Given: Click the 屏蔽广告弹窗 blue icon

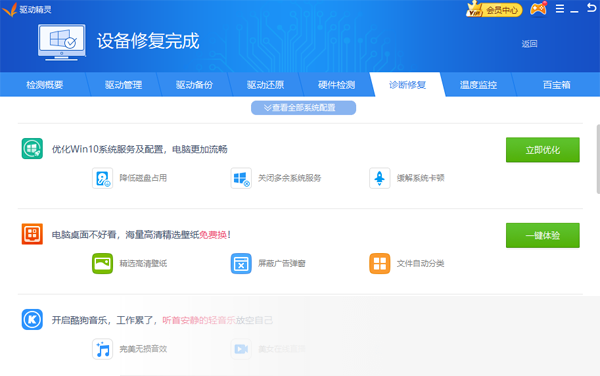Looking at the screenshot, I should (241, 263).
